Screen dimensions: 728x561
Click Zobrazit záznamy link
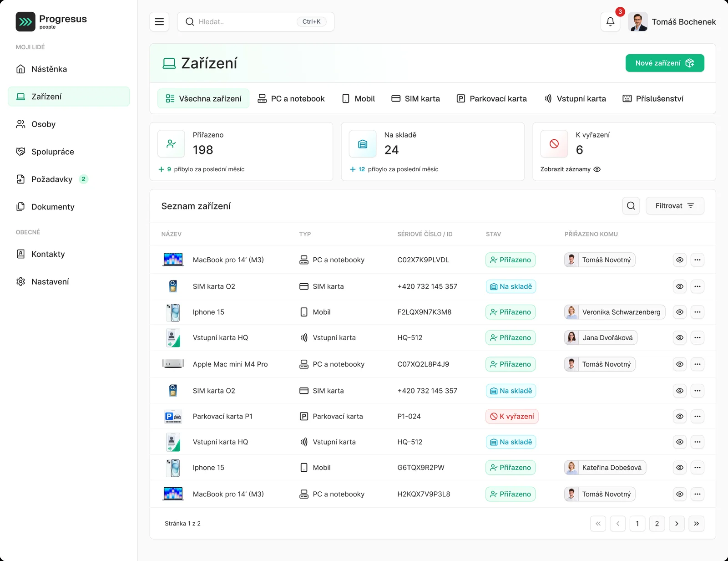pyautogui.click(x=571, y=169)
